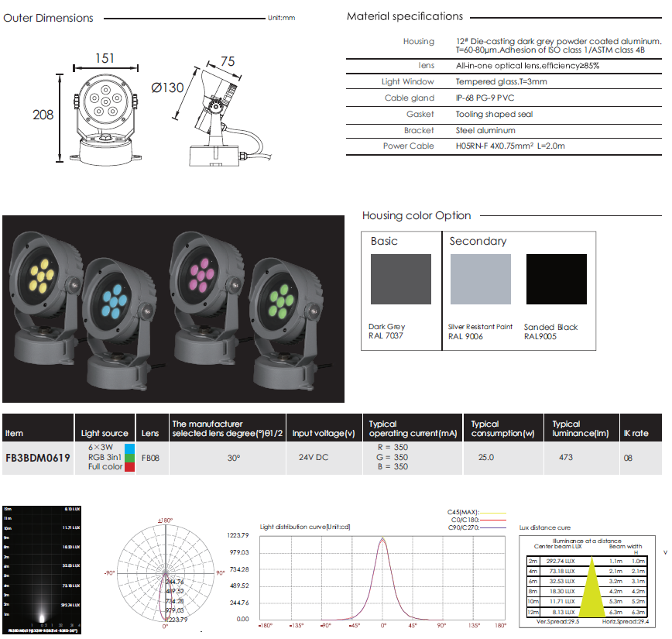The height and width of the screenshot is (639, 672).
Task: Click the Housing color Option heading
Action: [417, 215]
